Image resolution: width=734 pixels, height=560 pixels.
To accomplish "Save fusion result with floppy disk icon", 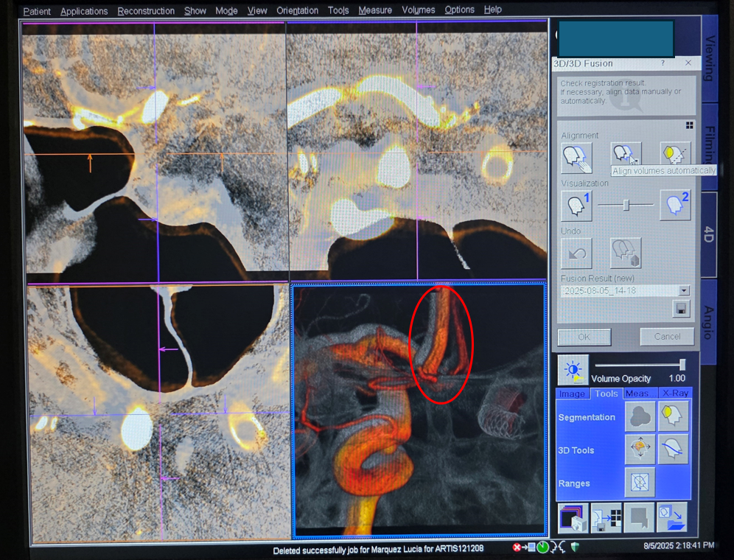I will click(681, 309).
